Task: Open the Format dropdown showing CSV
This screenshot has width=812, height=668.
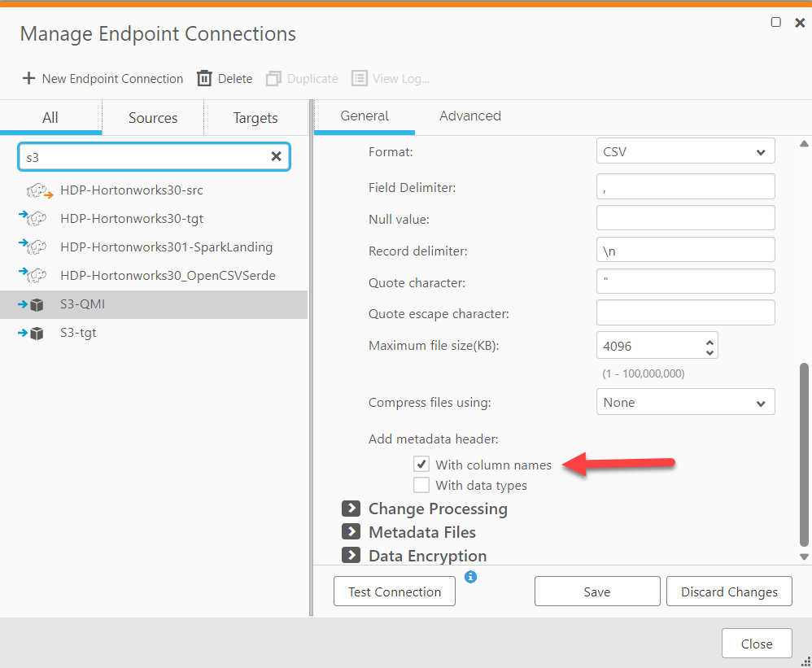Action: 685,151
